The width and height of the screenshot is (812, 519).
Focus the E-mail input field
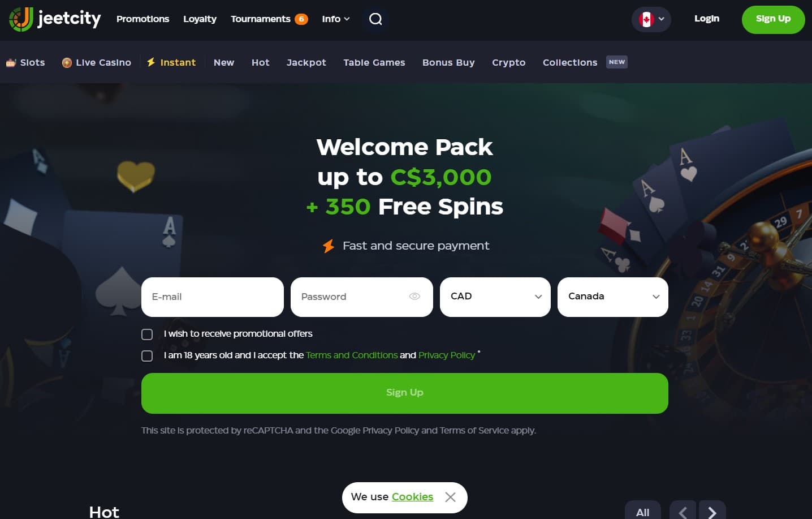(213, 297)
